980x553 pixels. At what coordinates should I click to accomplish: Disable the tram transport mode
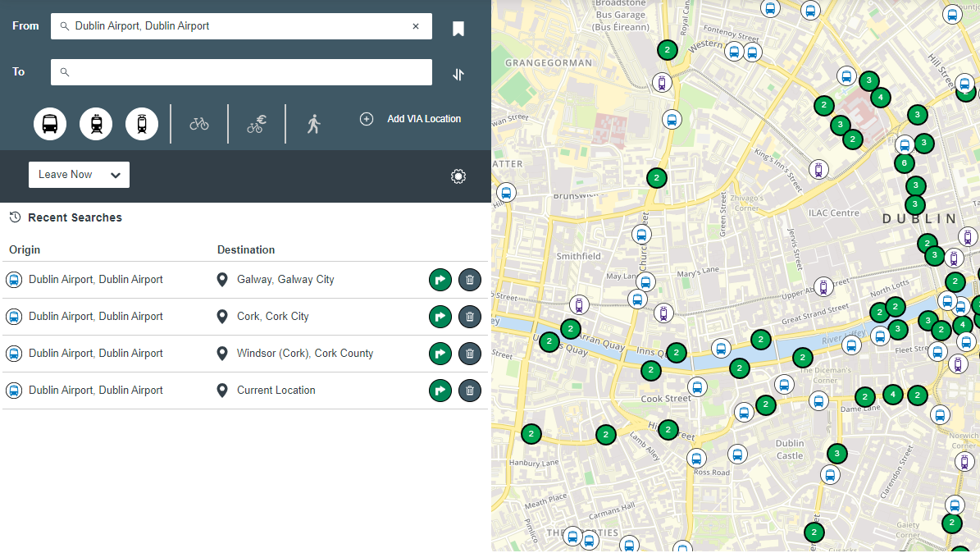(142, 124)
